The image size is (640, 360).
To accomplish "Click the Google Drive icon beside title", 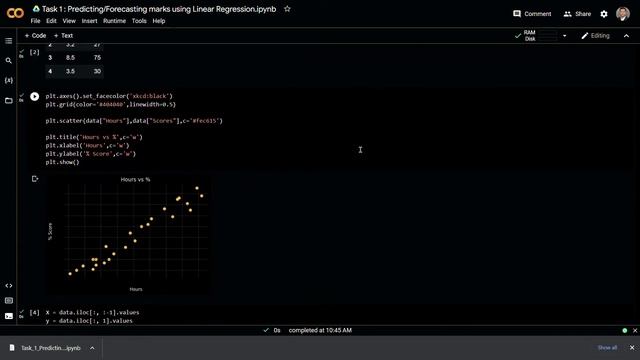I will pos(36,9).
